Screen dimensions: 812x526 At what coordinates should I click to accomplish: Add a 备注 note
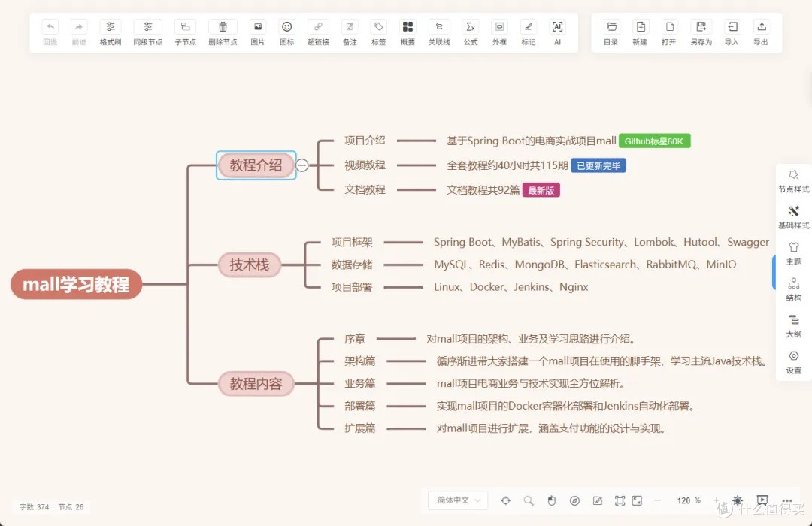pos(350,27)
